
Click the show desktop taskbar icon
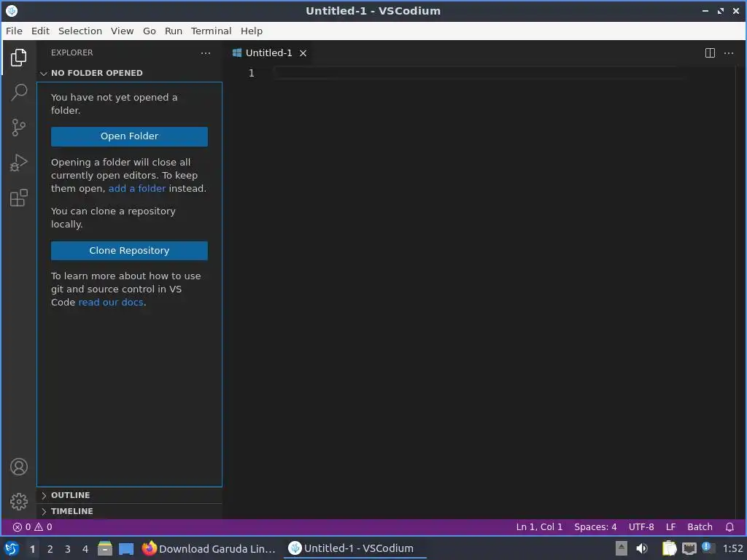click(125, 548)
